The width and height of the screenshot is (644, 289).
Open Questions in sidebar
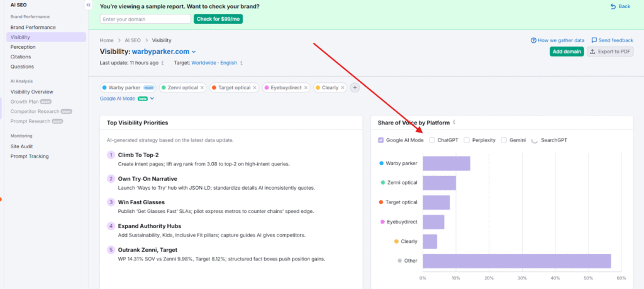[x=22, y=67]
